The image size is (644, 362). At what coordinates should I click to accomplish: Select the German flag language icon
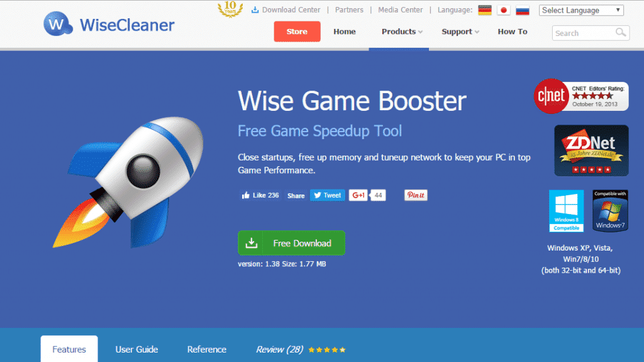[485, 10]
